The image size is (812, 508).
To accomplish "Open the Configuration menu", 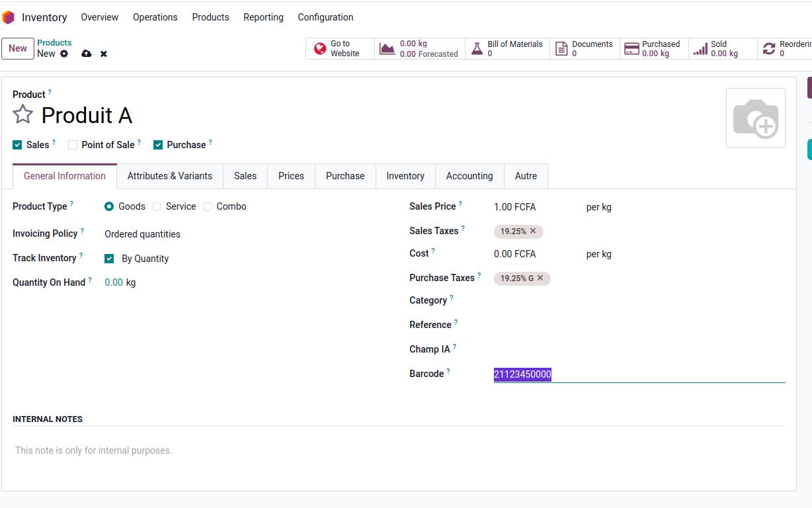I will coord(325,17).
